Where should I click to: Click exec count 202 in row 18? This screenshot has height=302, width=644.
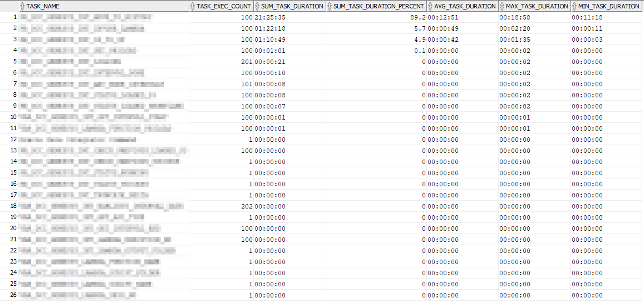coord(247,206)
